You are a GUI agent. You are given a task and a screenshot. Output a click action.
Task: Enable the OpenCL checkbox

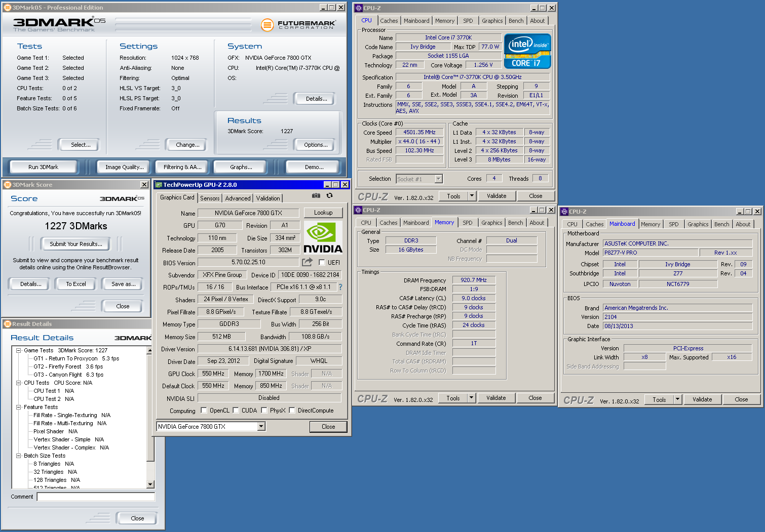pos(204,411)
